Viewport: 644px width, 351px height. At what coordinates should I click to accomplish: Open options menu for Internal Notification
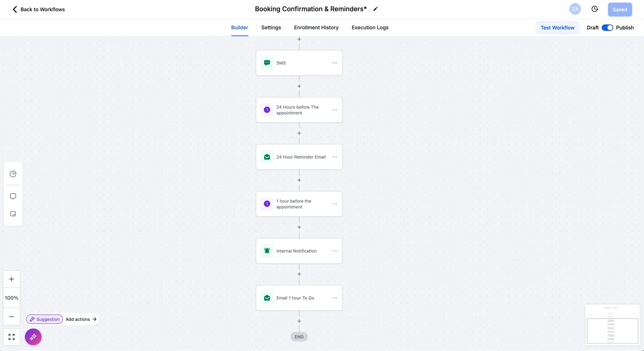(x=335, y=251)
